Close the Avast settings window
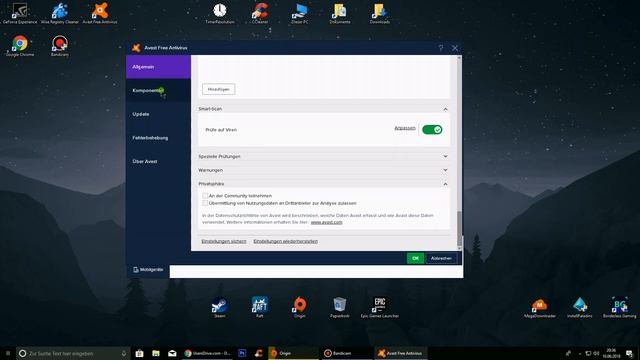This screenshot has height=360, width=640. click(455, 48)
